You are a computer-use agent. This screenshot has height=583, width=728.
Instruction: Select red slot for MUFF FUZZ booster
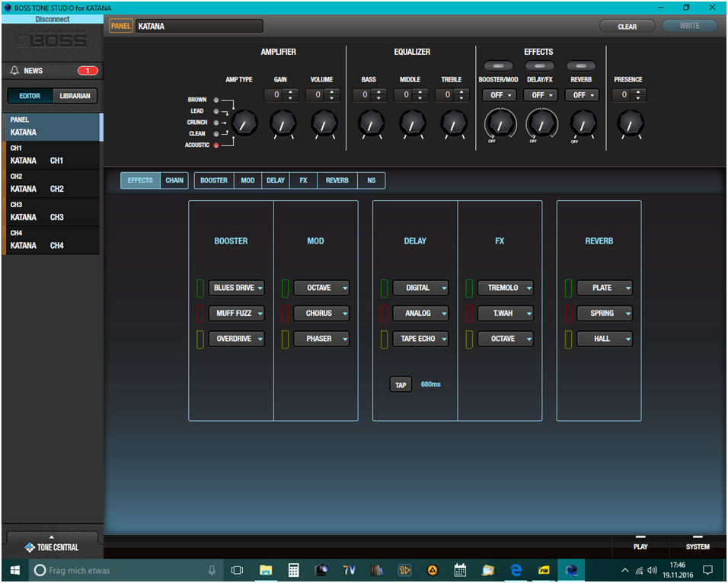click(200, 314)
